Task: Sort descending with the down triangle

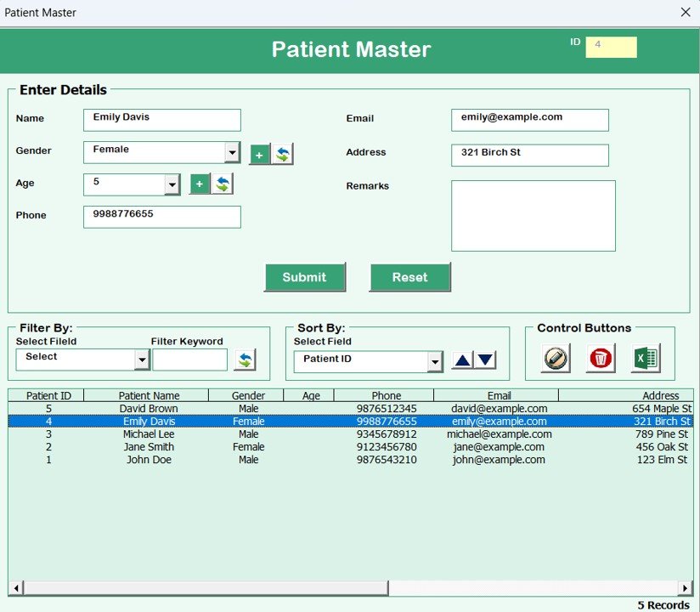Action: 485,360
